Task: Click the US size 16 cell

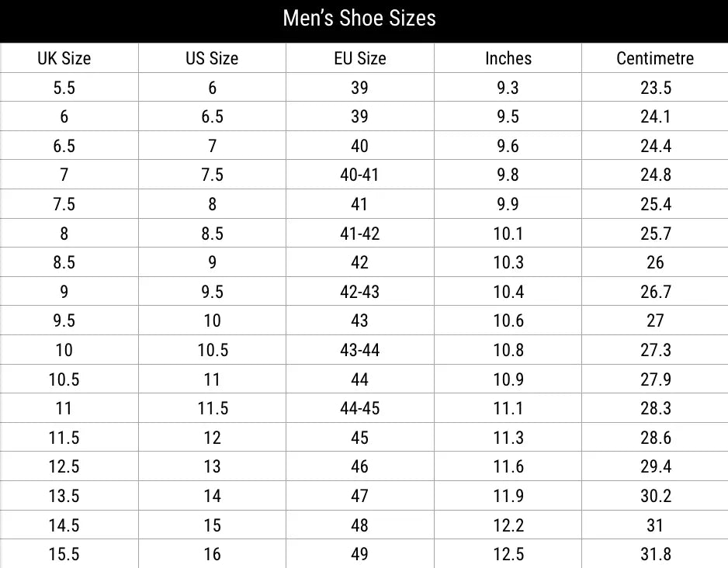Action: 212,554
